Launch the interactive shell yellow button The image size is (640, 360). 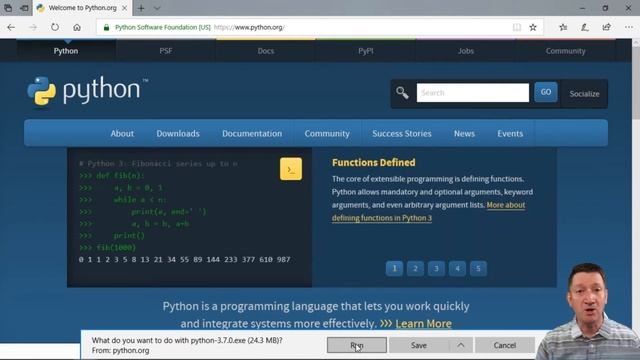[x=291, y=169]
